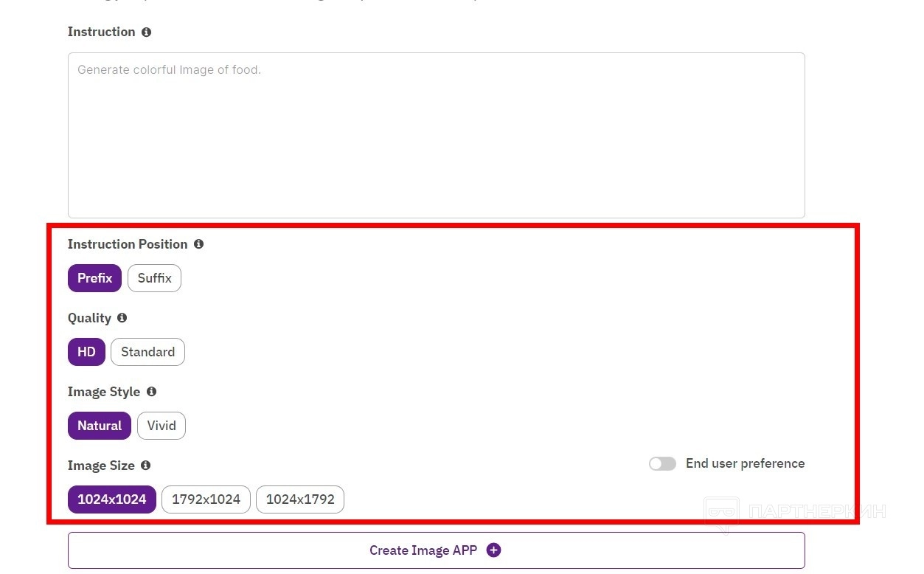Click the plus icon on Create Image APP
The height and width of the screenshot is (574, 924).
click(x=493, y=550)
